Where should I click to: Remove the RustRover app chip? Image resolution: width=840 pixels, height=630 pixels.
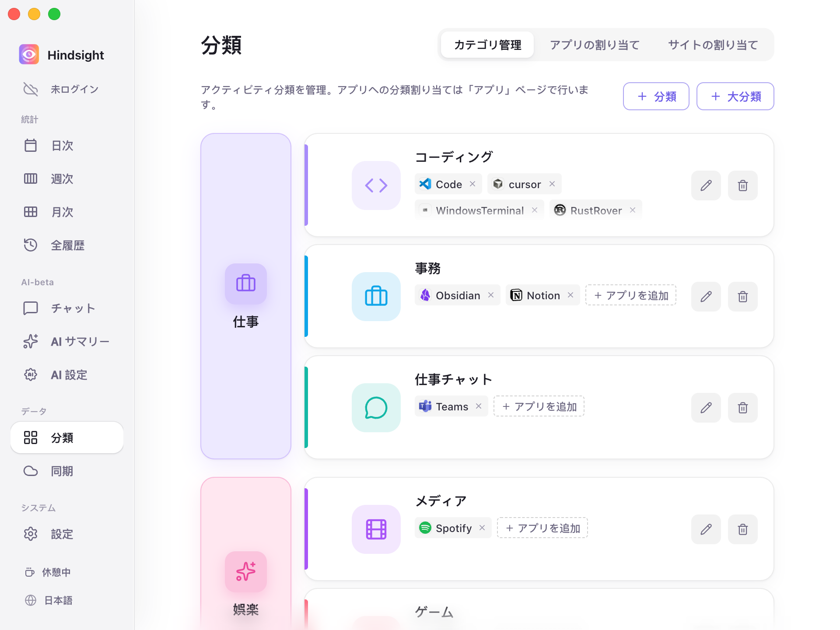[x=633, y=210]
